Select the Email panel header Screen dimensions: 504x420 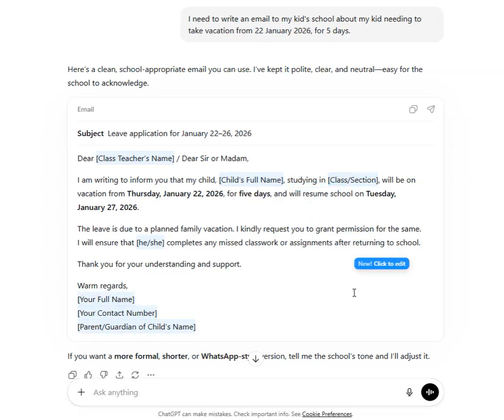[85, 109]
